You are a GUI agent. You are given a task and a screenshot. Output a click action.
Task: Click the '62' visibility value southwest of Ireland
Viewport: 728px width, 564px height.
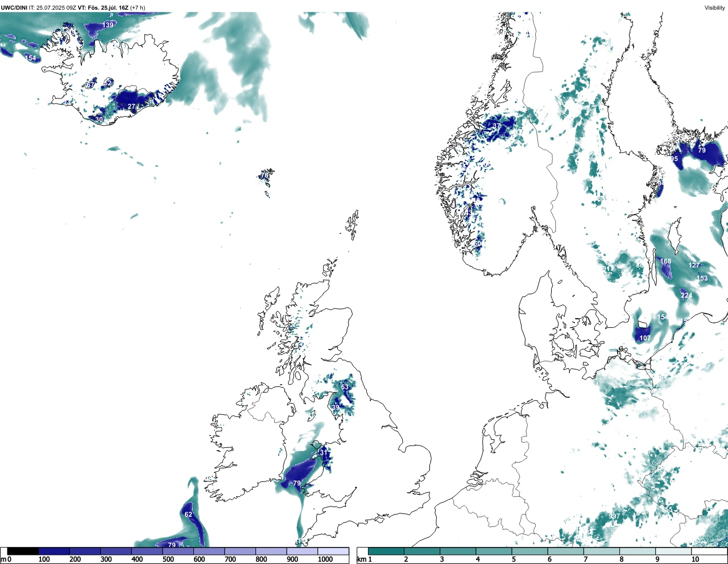tap(188, 514)
